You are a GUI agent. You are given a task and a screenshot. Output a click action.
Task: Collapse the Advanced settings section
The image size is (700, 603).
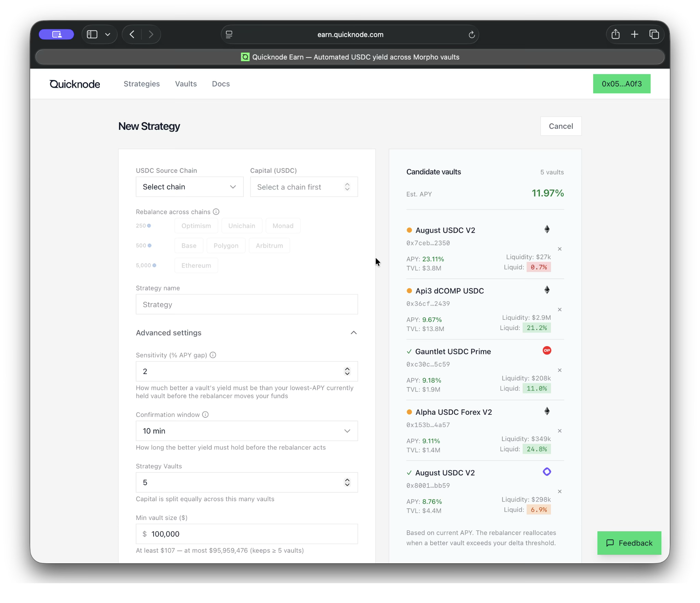(247, 333)
